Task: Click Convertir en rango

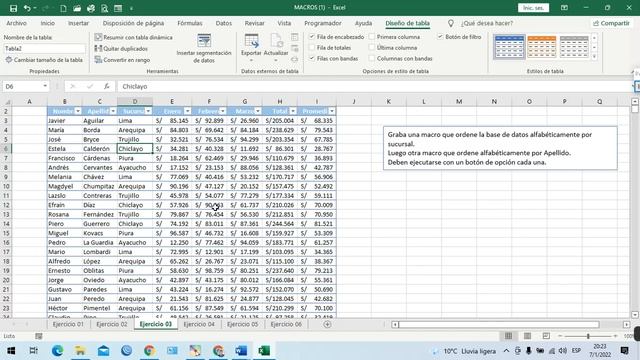Action: coord(122,60)
